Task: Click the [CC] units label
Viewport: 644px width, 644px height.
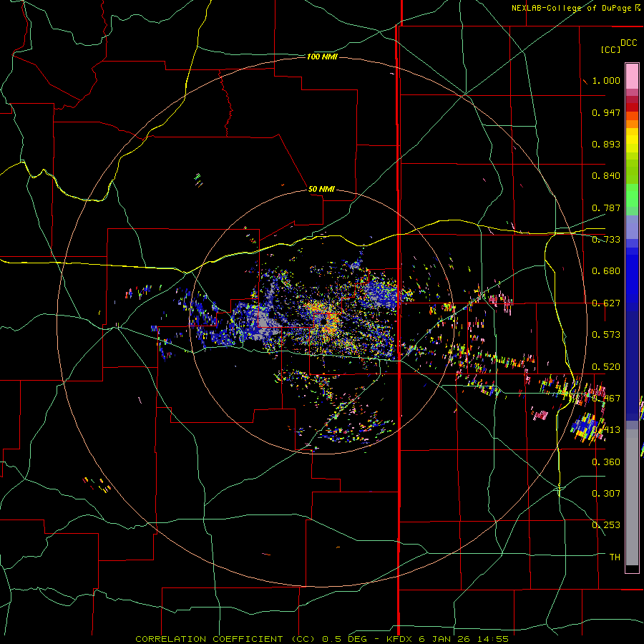Action: [610, 49]
